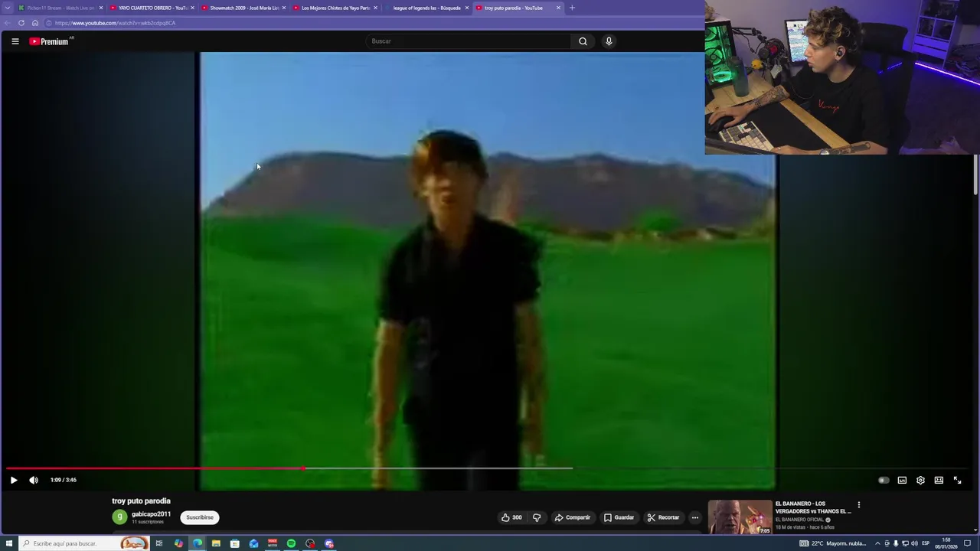Switch to the Showmatch 2009 tab

click(243, 8)
